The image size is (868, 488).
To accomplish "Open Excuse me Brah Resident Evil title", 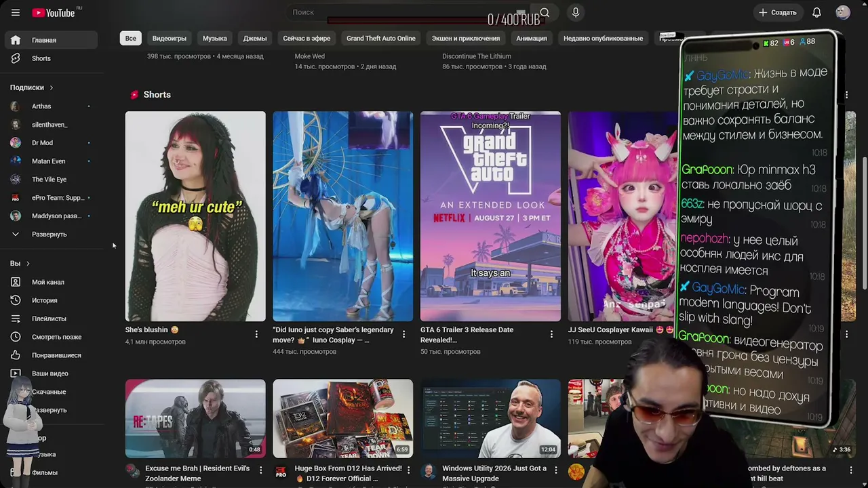I will point(197,473).
